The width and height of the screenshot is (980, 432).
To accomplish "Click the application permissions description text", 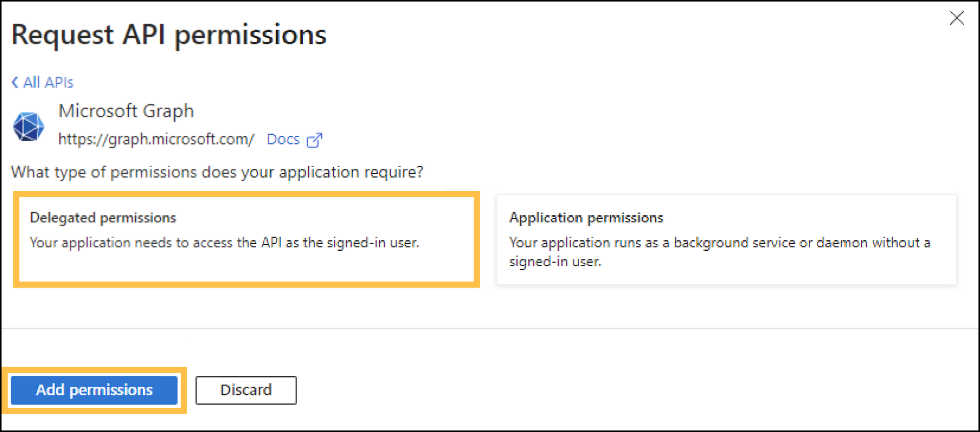I will point(719,252).
